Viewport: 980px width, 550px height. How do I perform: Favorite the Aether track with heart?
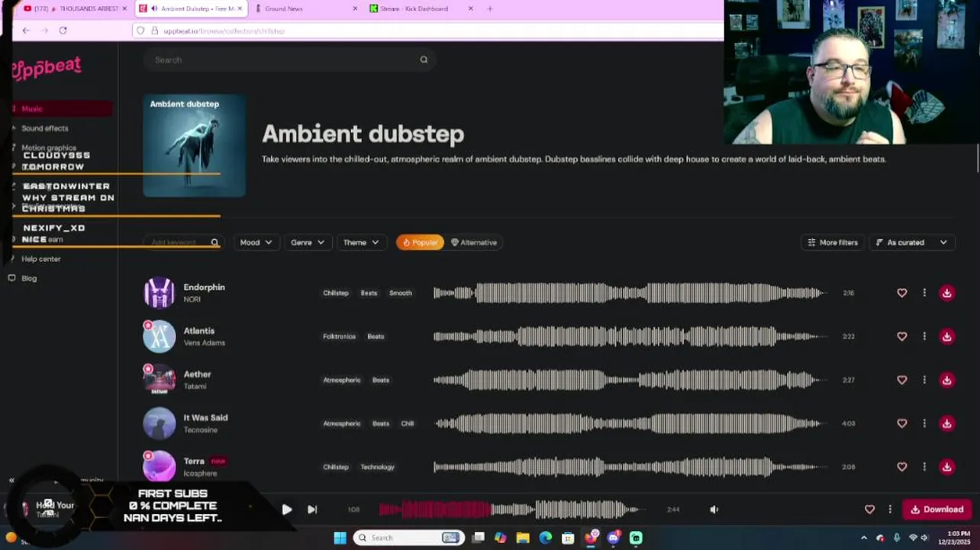pos(902,380)
